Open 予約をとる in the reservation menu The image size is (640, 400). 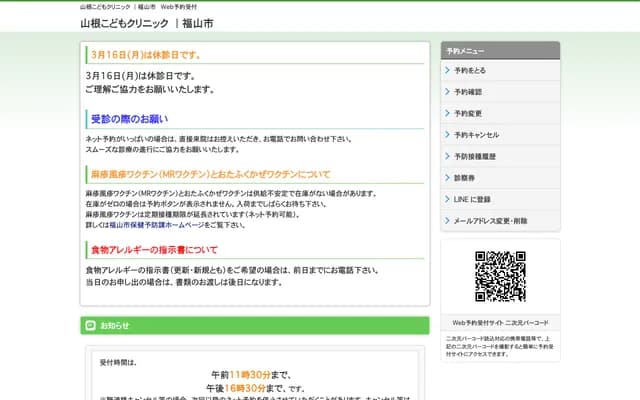pyautogui.click(x=500, y=70)
